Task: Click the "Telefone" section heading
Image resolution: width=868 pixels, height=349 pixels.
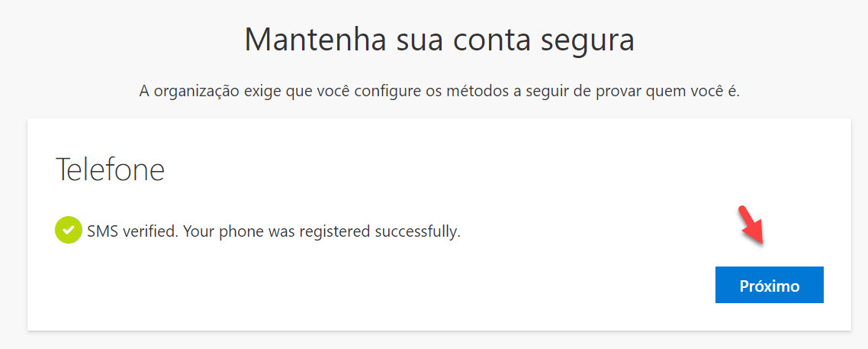Action: click(110, 170)
